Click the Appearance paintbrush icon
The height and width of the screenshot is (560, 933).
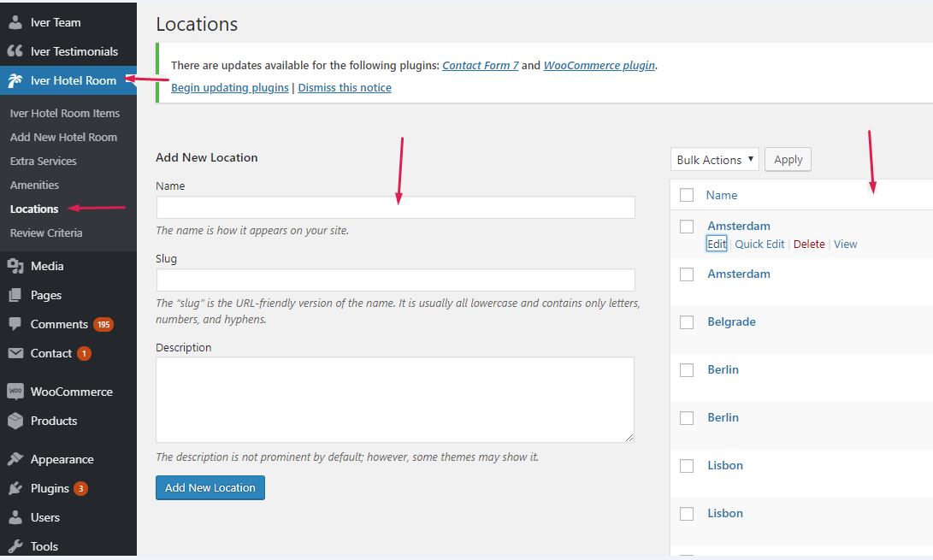pos(15,459)
